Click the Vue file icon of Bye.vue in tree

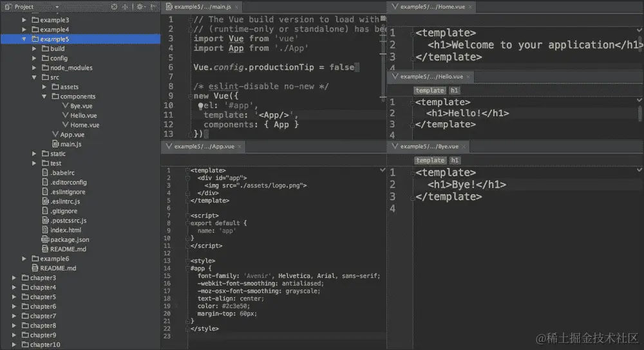[65, 106]
